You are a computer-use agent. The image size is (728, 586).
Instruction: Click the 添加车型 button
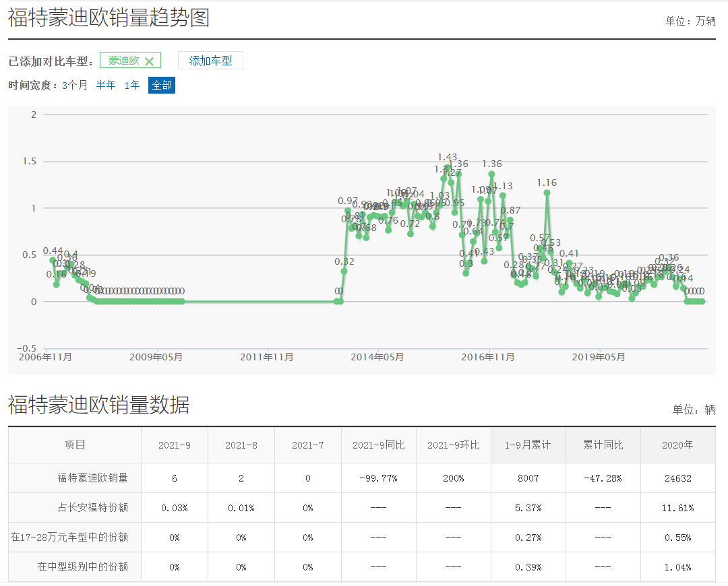pyautogui.click(x=210, y=61)
